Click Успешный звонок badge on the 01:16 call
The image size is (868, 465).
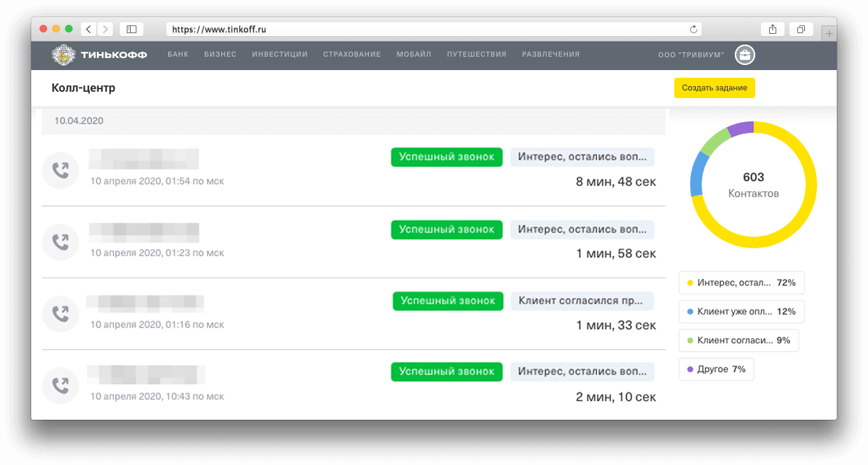(x=448, y=301)
